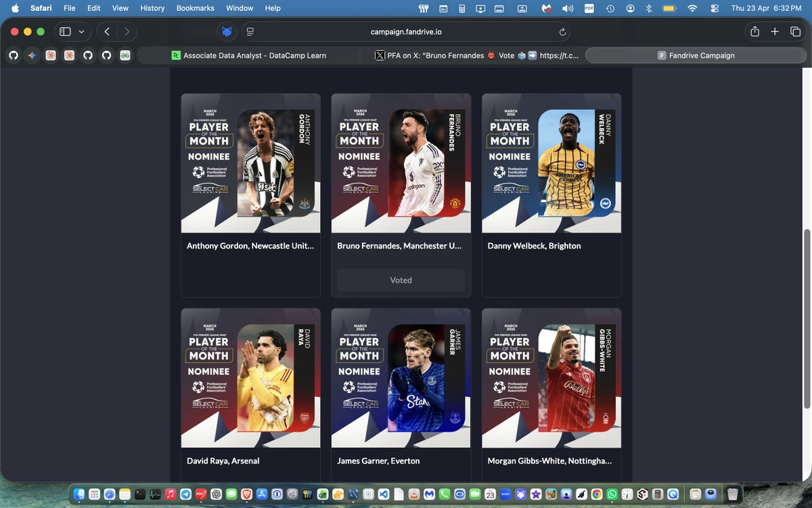Click the 'David Raya, Arsenal' name
Image resolution: width=812 pixels, height=508 pixels.
pos(223,461)
